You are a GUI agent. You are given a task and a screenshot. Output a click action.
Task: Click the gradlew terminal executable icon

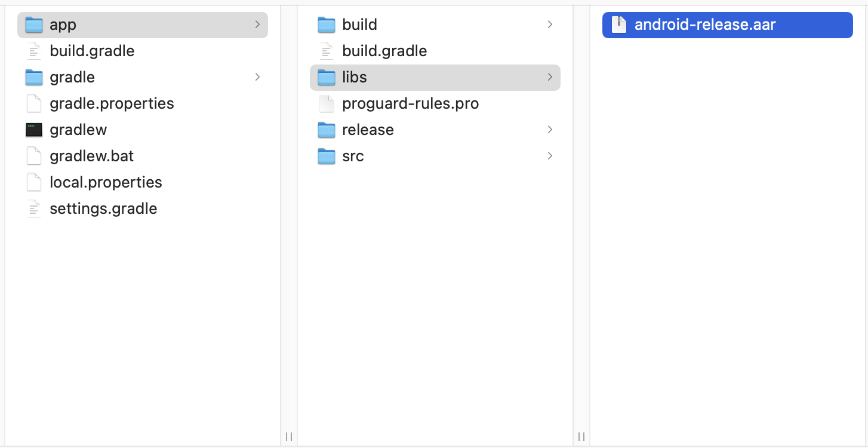click(34, 130)
